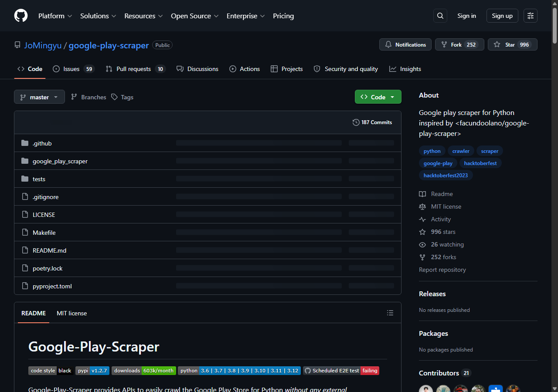Click the book icon next to Readme
Image resolution: width=558 pixels, height=392 pixels.
[422, 194]
